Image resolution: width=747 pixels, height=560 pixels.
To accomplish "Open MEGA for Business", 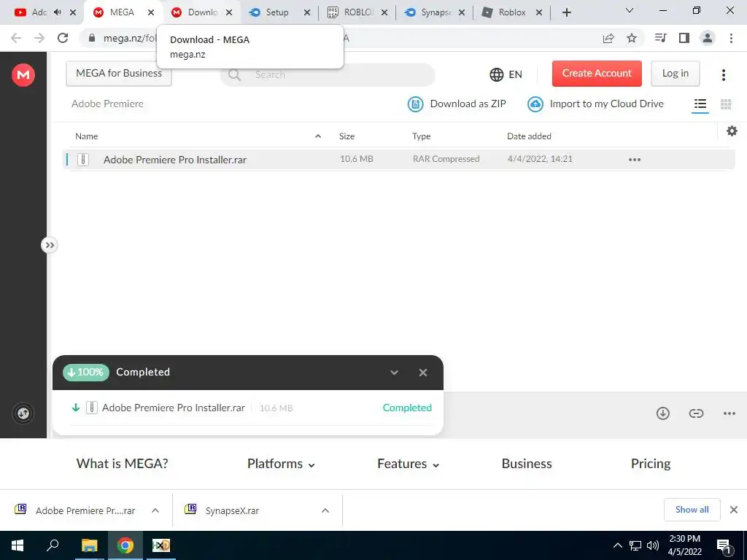I will point(119,74).
